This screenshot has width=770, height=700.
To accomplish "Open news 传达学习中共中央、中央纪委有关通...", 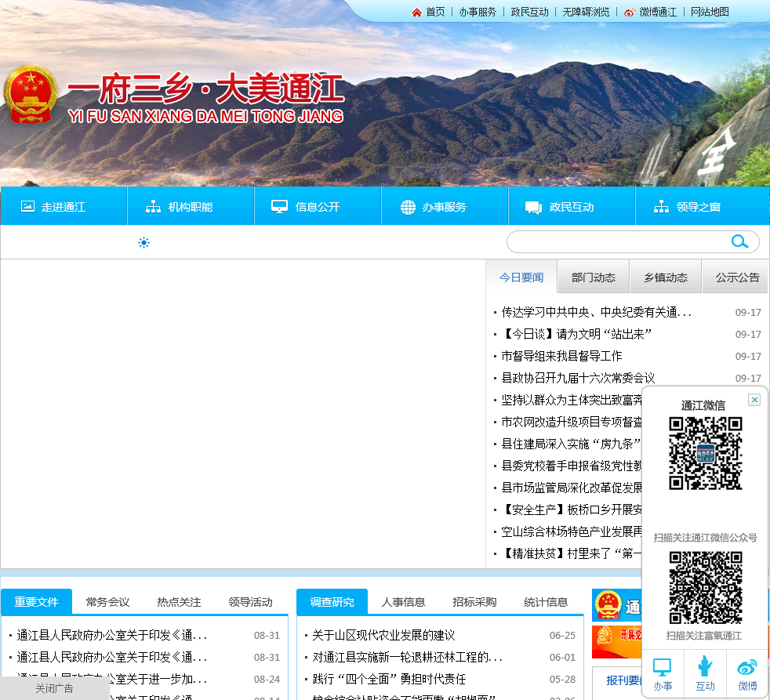I will click(596, 312).
